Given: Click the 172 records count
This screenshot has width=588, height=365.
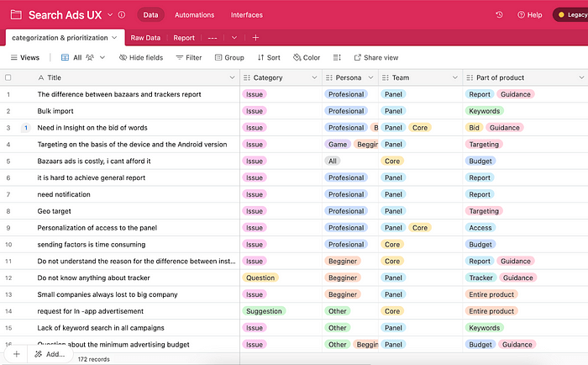Looking at the screenshot, I should pyautogui.click(x=94, y=359).
